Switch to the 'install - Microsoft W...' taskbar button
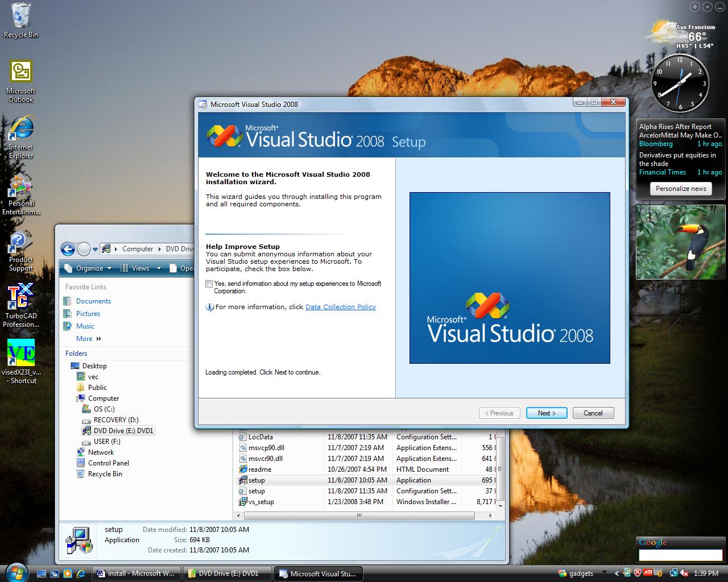 (136, 573)
